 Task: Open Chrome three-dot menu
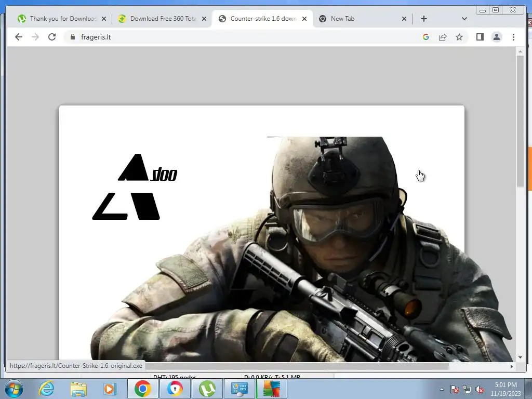514,37
